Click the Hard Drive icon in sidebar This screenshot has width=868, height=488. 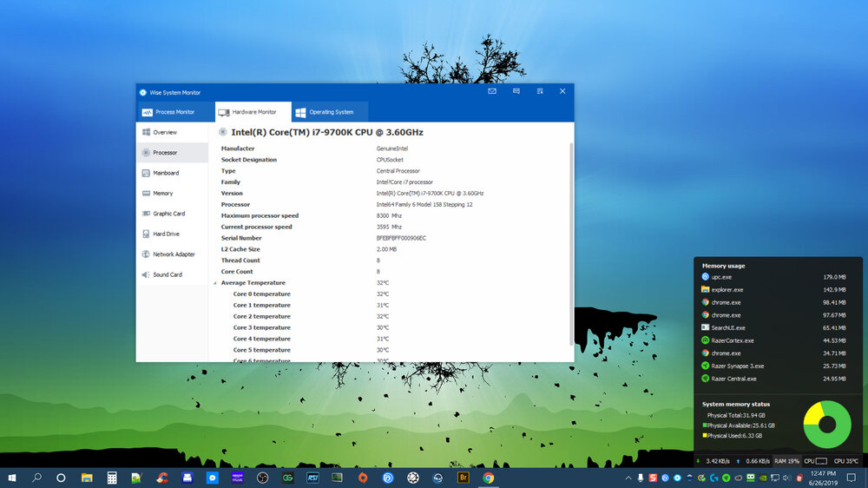146,234
